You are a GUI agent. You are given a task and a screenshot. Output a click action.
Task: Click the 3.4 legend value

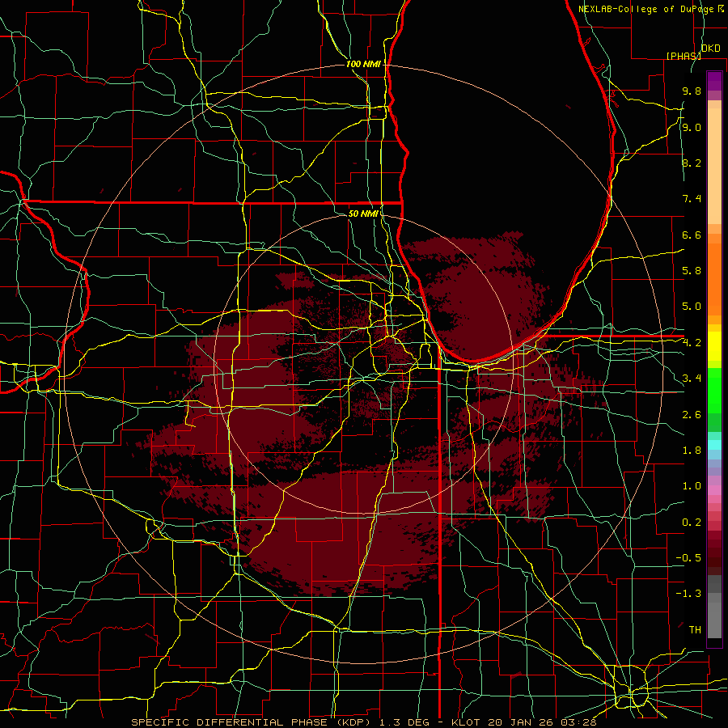(692, 379)
